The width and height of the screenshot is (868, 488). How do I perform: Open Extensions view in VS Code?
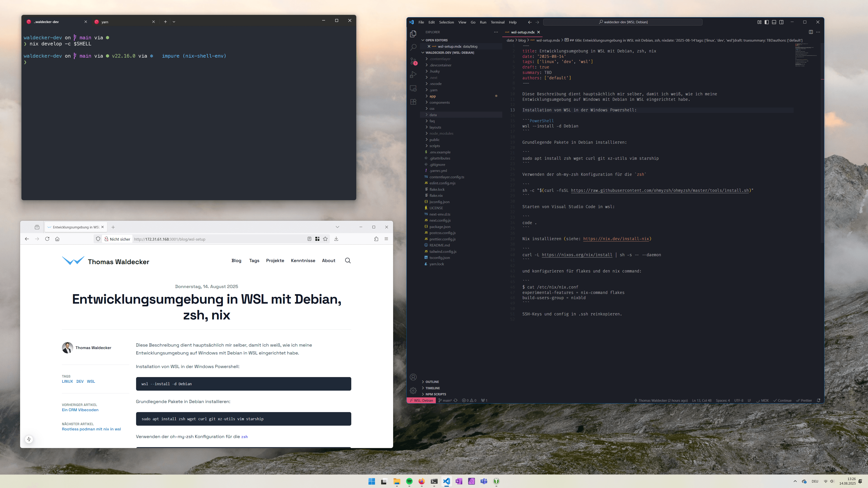click(x=413, y=102)
